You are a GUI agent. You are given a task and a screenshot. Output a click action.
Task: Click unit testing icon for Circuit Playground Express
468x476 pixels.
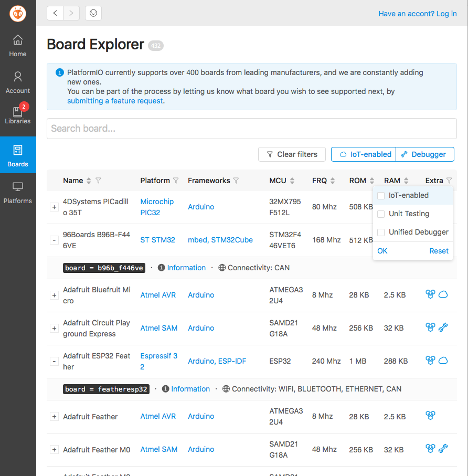430,327
